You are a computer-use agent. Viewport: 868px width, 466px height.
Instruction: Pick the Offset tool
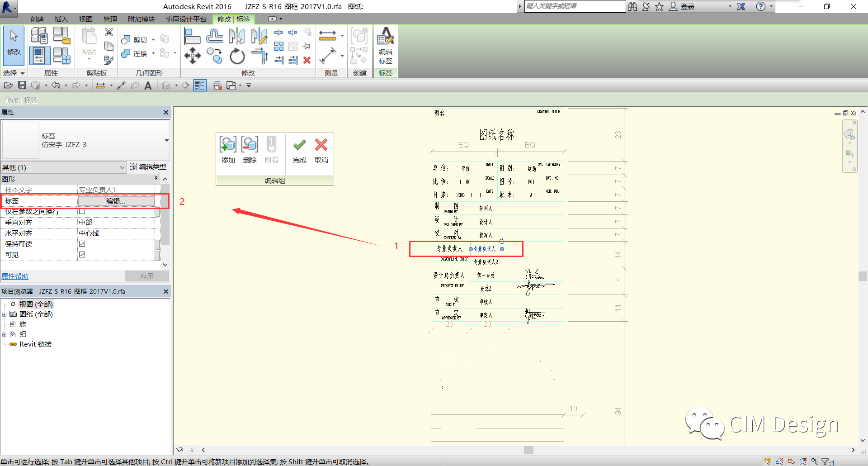point(215,36)
